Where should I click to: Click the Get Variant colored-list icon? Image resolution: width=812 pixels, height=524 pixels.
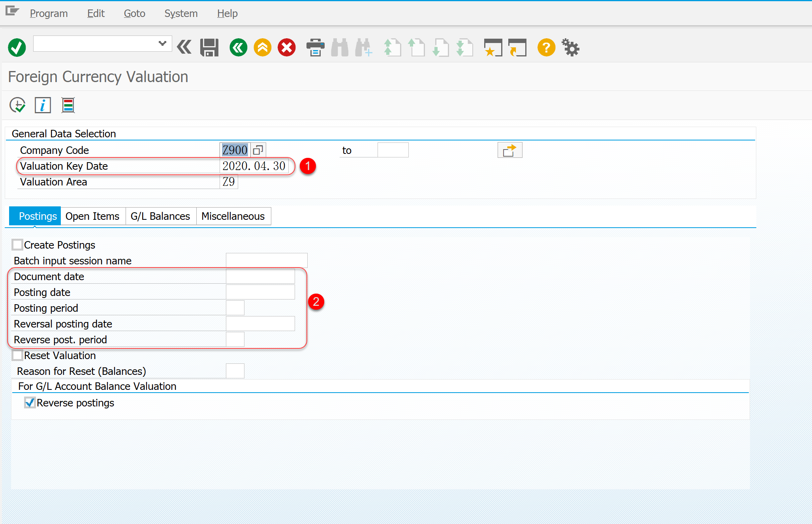(68, 105)
